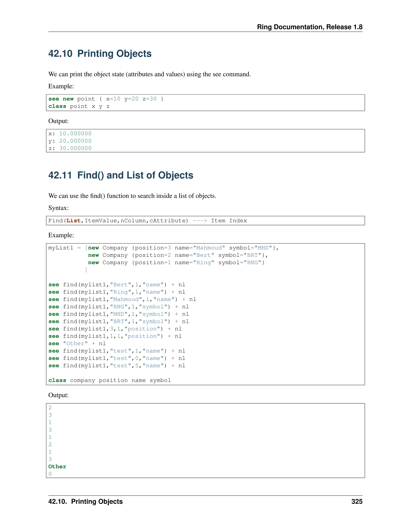Click output line 'y: 20.000000'

(70, 141)
